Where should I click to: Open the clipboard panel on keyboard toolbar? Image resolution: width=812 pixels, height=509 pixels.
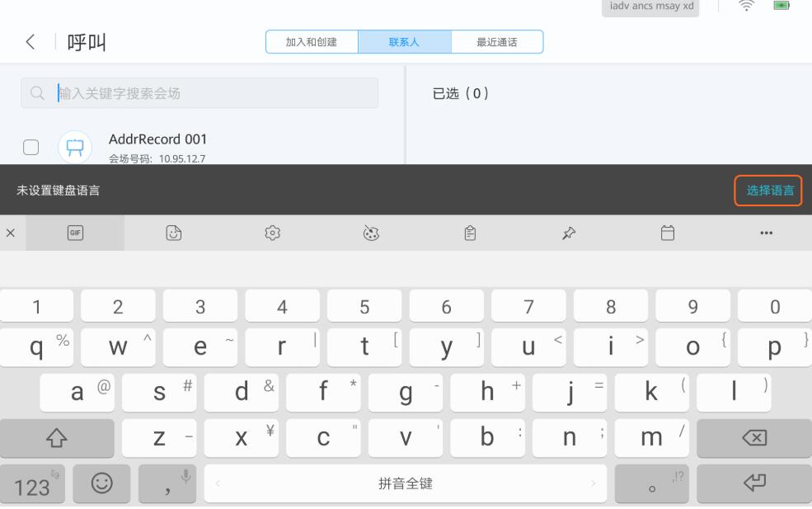[468, 234]
